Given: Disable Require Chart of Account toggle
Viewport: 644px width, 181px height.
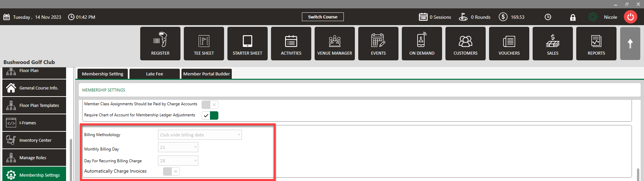Looking at the screenshot, I should tap(210, 116).
